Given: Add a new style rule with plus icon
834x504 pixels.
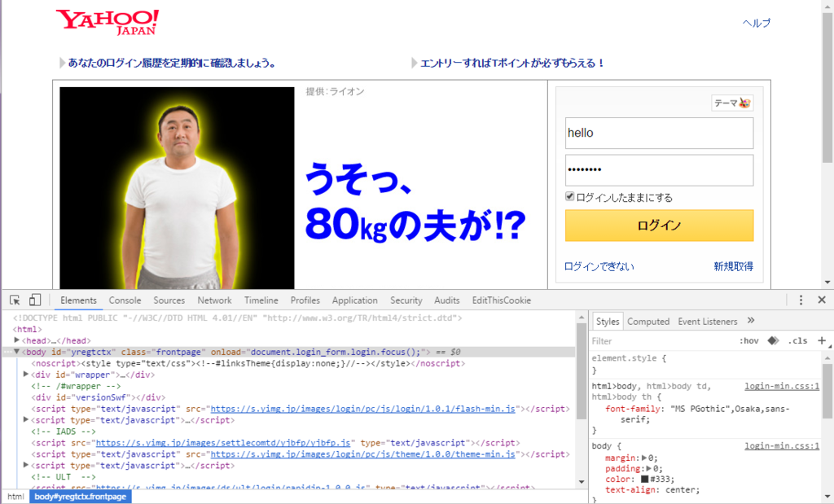Looking at the screenshot, I should [x=822, y=341].
